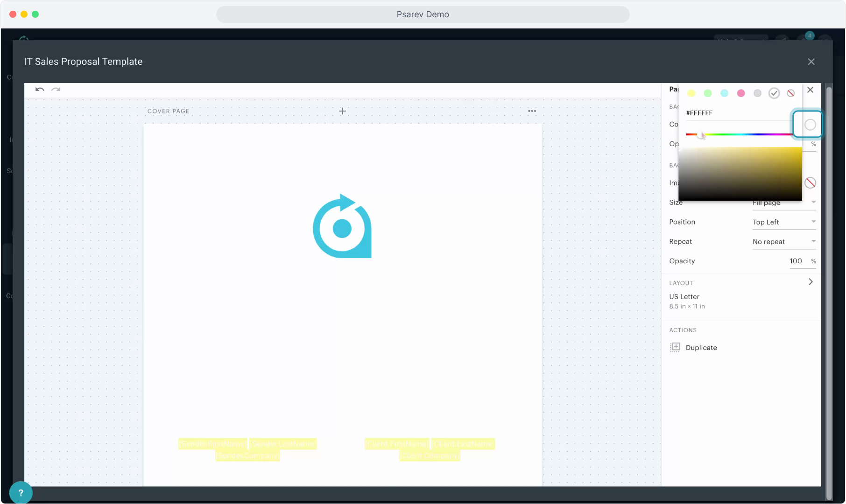Pick a shade in the saturation gradient area
This screenshot has width=846, height=504.
[x=740, y=174]
